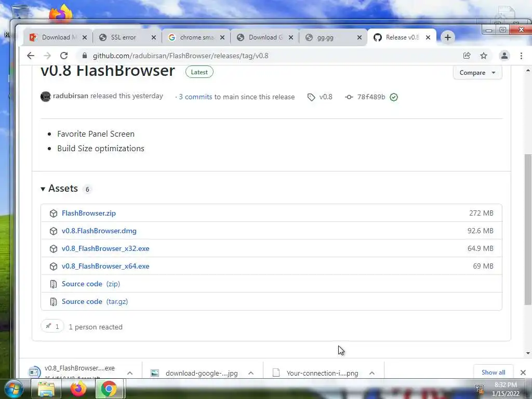
Task: Open options arrow for Your-connection png download
Action: click(x=372, y=373)
